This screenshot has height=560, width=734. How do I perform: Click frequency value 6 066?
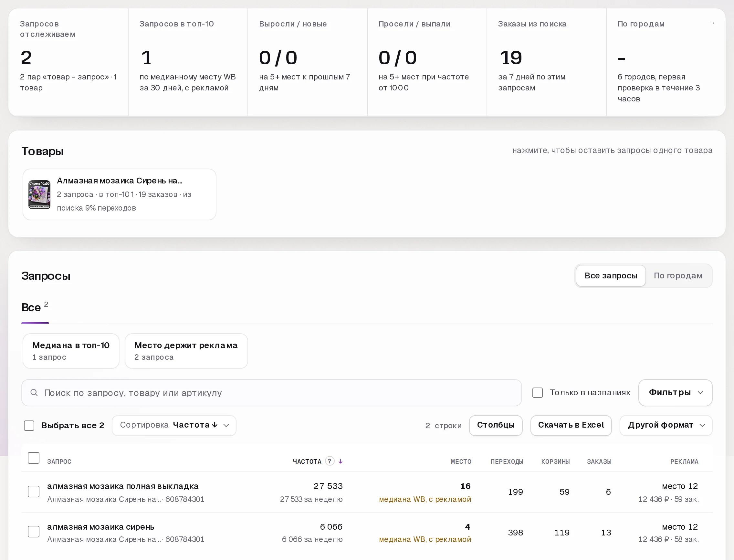click(x=331, y=527)
